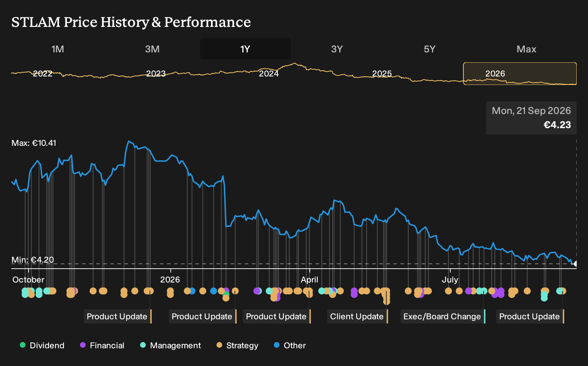Jump to 2024 in the overview navigator

tap(269, 74)
